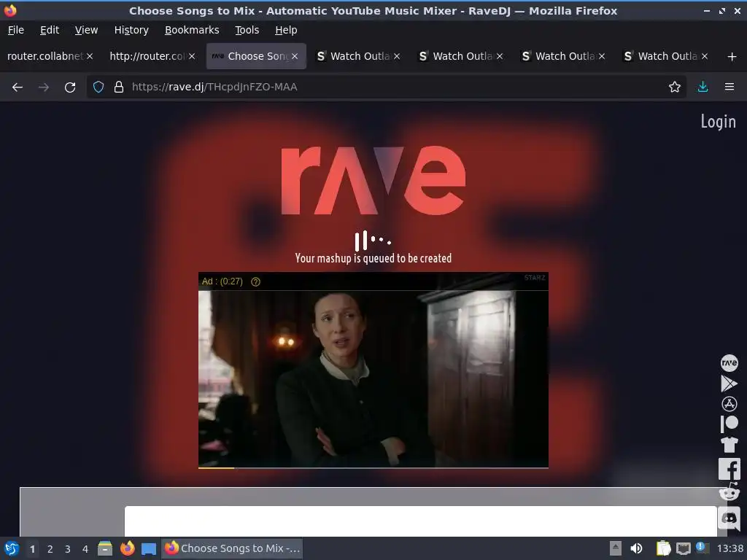Open the Firefox hamburger application menu
747x560 pixels.
[x=729, y=87]
